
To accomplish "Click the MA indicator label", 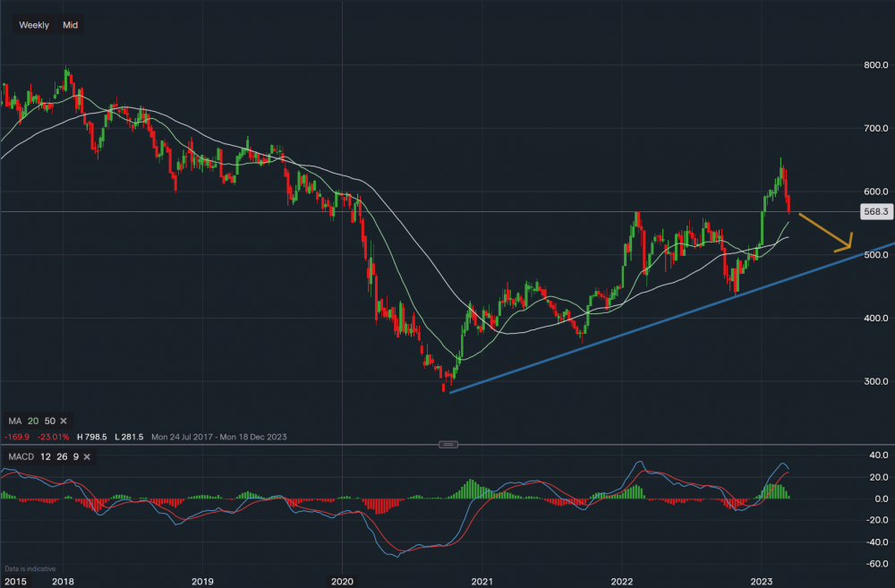I will [x=14, y=421].
